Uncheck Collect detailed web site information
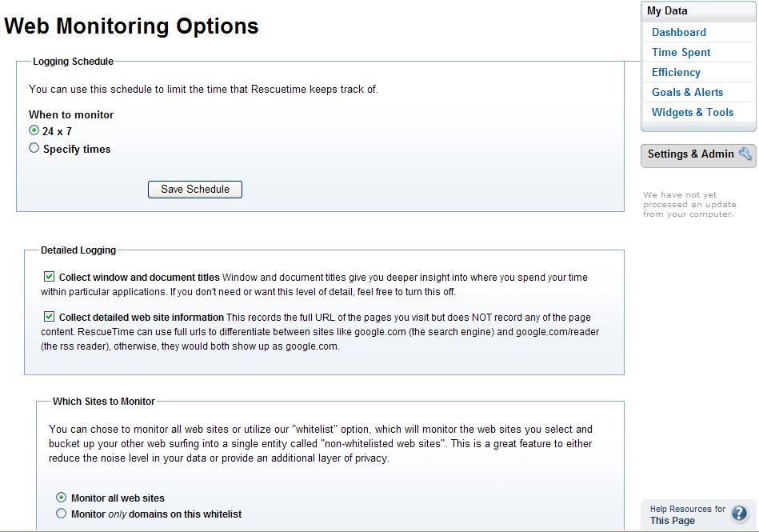 click(x=49, y=317)
